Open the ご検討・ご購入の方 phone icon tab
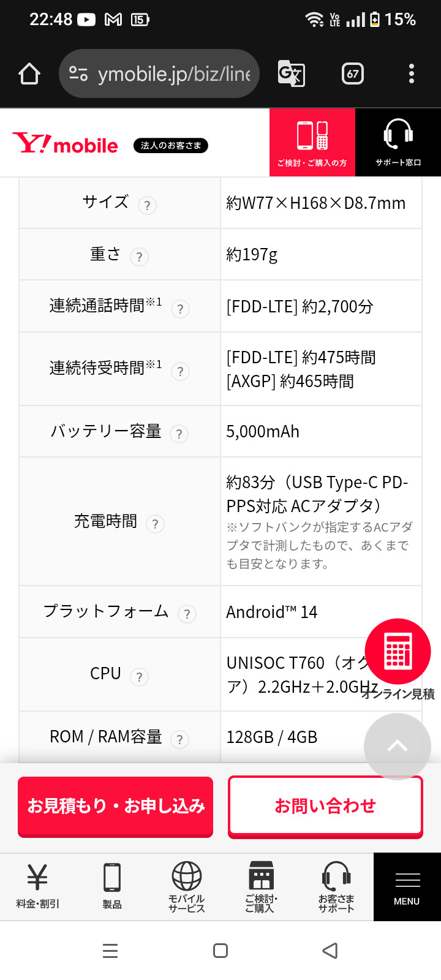Viewport: 441px width, 980px height. pyautogui.click(x=312, y=142)
